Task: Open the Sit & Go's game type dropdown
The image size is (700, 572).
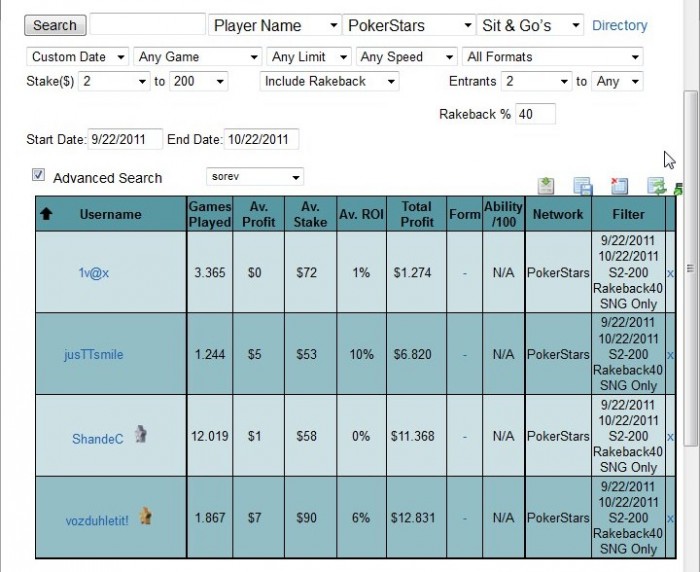Action: click(x=532, y=25)
